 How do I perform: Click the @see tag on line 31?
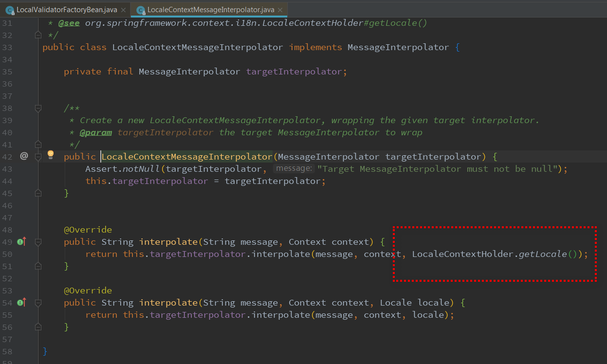point(69,23)
